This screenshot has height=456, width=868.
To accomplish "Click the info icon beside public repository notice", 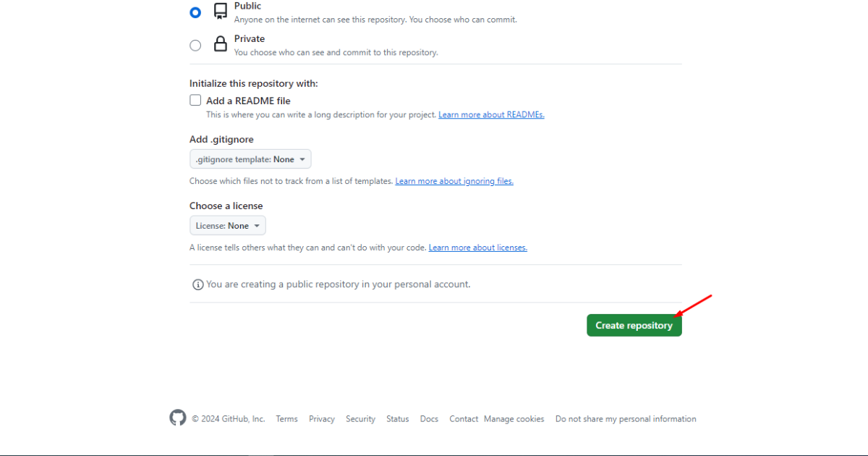I will click(197, 284).
